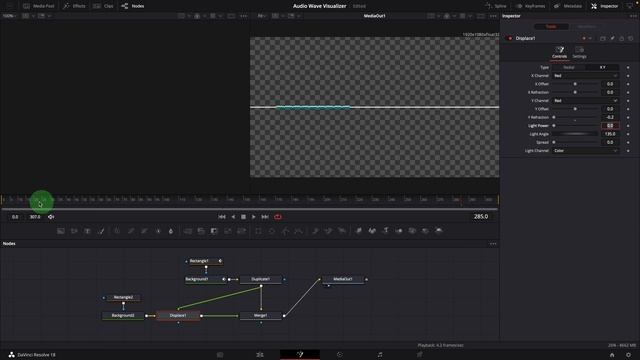Stop playback

click(x=243, y=217)
